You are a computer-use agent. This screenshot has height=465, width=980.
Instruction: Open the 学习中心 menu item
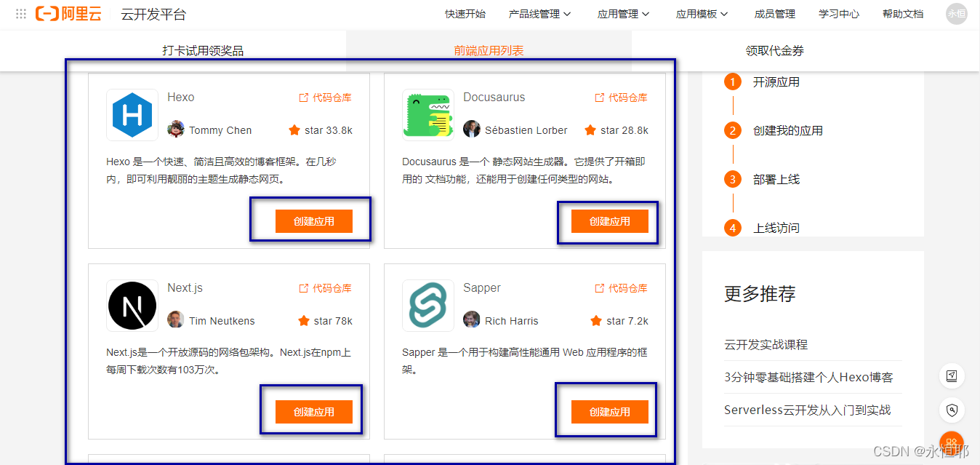click(x=839, y=14)
